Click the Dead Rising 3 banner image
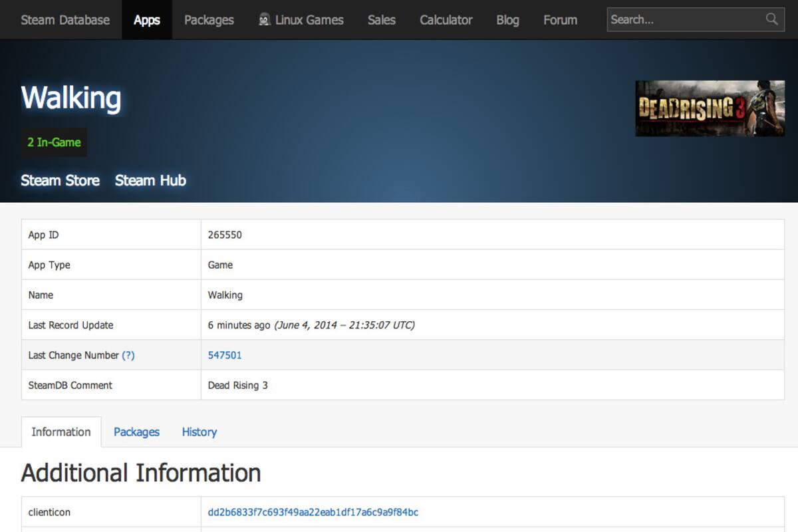 710,108
